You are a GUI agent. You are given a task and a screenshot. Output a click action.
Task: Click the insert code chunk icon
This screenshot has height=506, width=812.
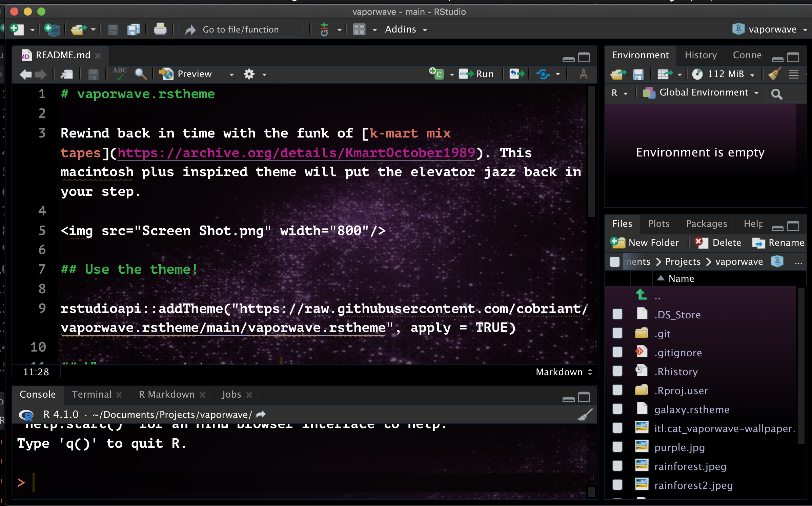pyautogui.click(x=437, y=74)
